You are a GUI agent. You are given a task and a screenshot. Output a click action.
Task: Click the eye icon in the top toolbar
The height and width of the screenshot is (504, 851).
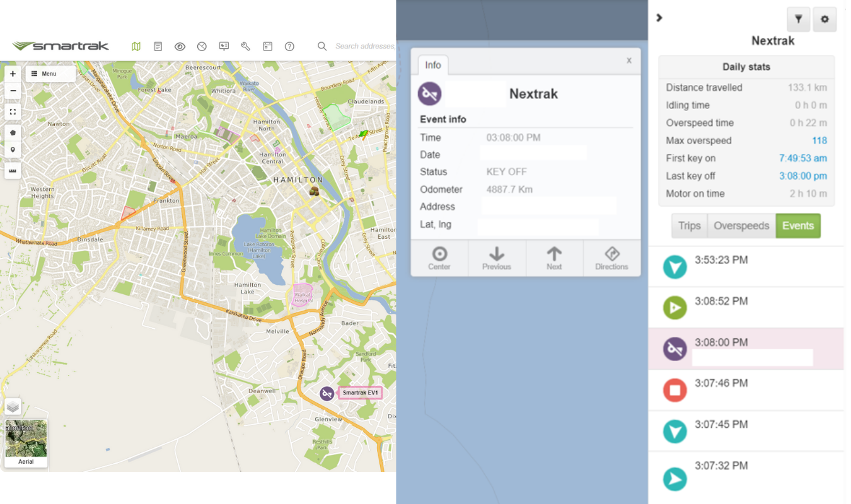click(180, 47)
